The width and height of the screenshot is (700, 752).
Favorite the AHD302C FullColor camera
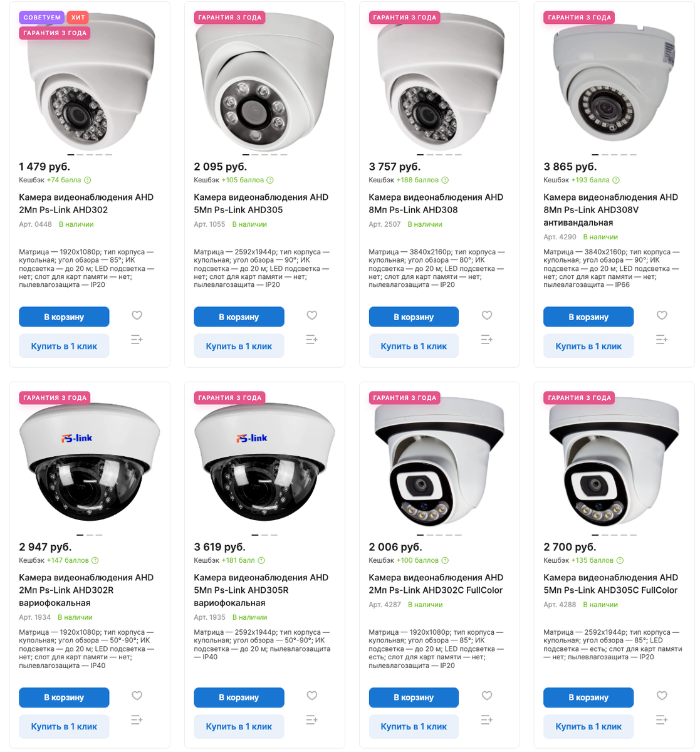tap(486, 696)
